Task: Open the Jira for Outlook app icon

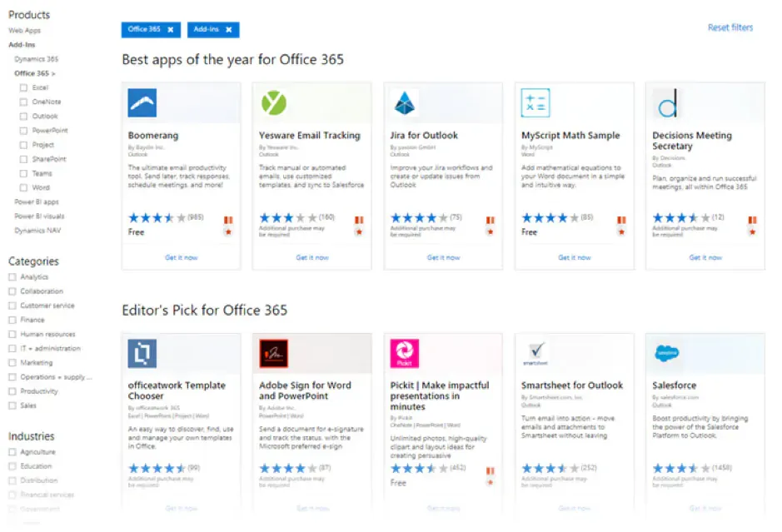Action: [x=404, y=102]
